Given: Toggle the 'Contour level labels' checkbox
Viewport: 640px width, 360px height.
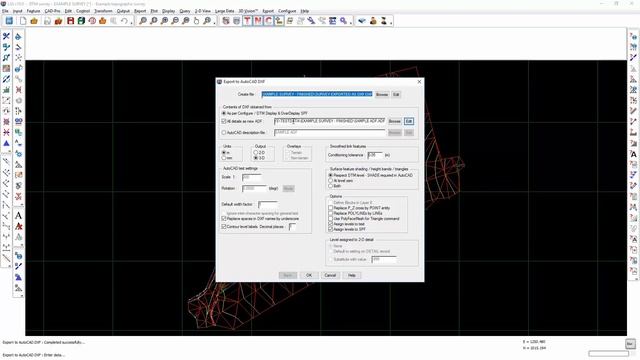Looking at the screenshot, I should tap(224, 227).
